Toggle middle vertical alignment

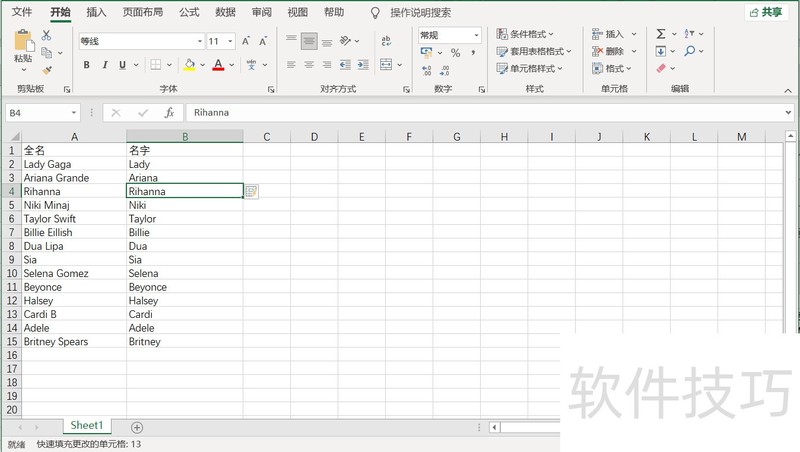[309, 41]
